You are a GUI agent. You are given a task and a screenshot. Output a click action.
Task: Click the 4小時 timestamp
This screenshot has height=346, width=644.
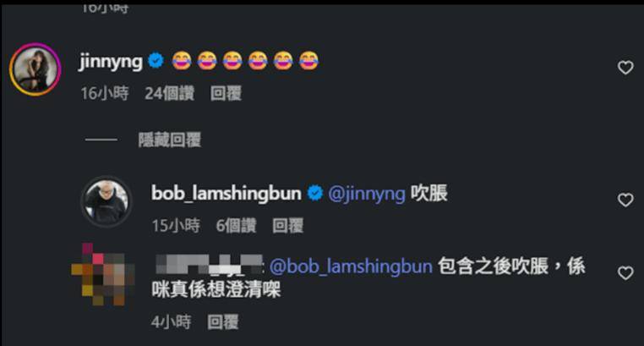tap(172, 321)
